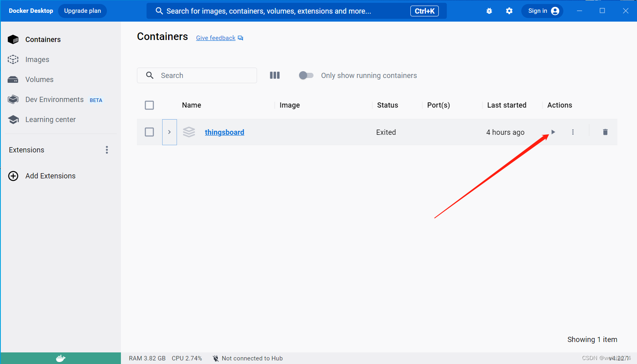Minimize the Docker Desktop window
The width and height of the screenshot is (637, 364).
[579, 11]
